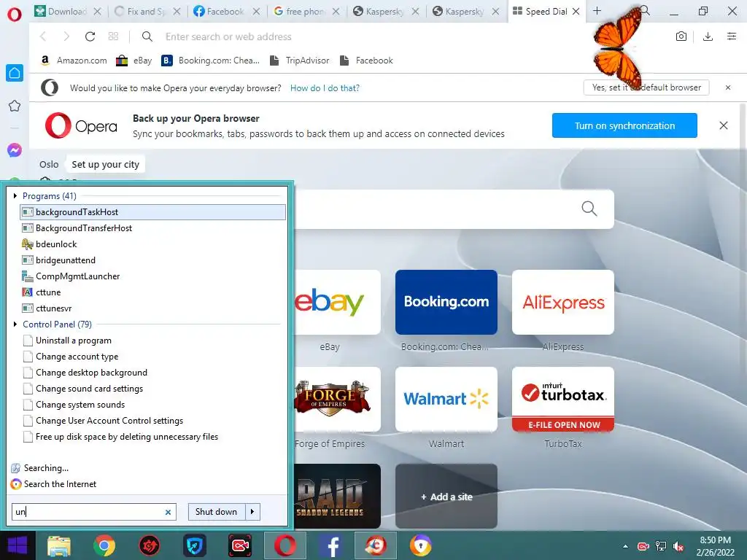This screenshot has height=560, width=747.
Task: Open Amazon.com bookmark
Action: coord(74,61)
